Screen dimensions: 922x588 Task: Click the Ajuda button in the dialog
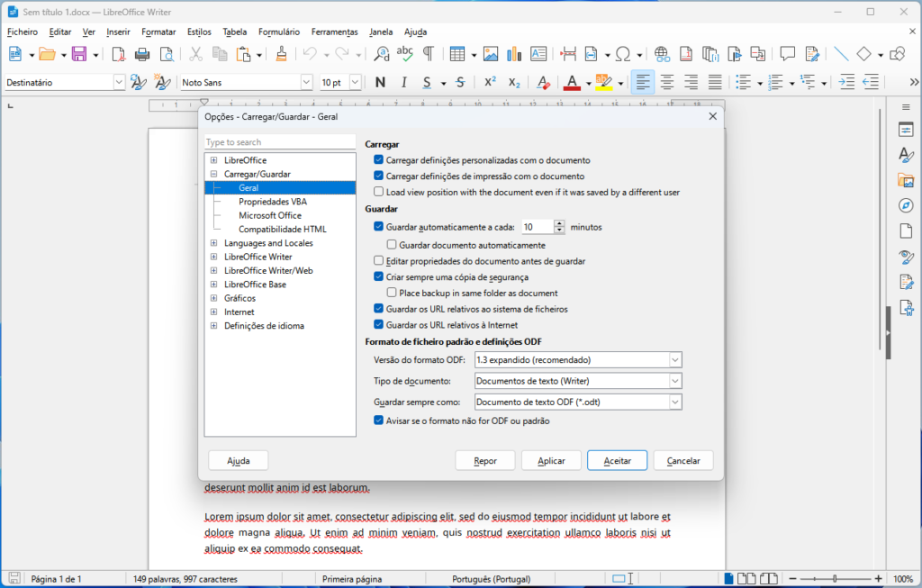tap(238, 460)
